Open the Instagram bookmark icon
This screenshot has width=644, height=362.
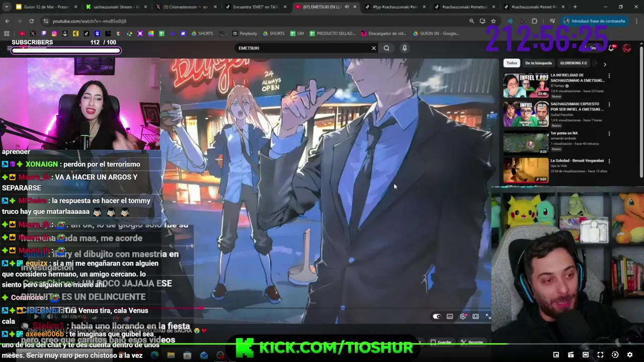pos(54,34)
